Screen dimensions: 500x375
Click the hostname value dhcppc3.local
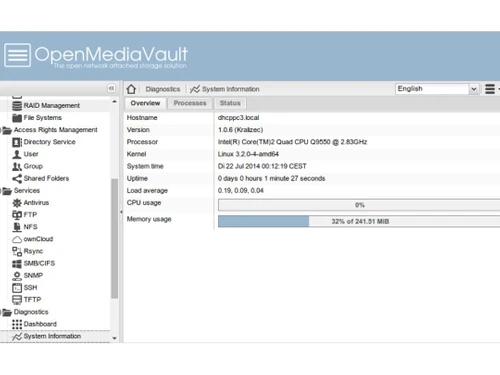click(x=238, y=118)
